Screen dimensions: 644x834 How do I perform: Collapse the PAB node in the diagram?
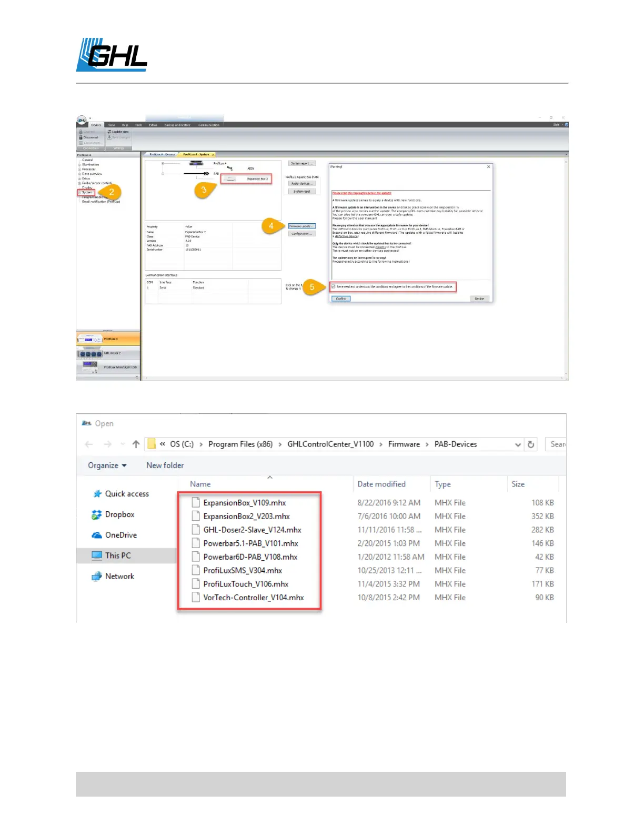click(163, 173)
